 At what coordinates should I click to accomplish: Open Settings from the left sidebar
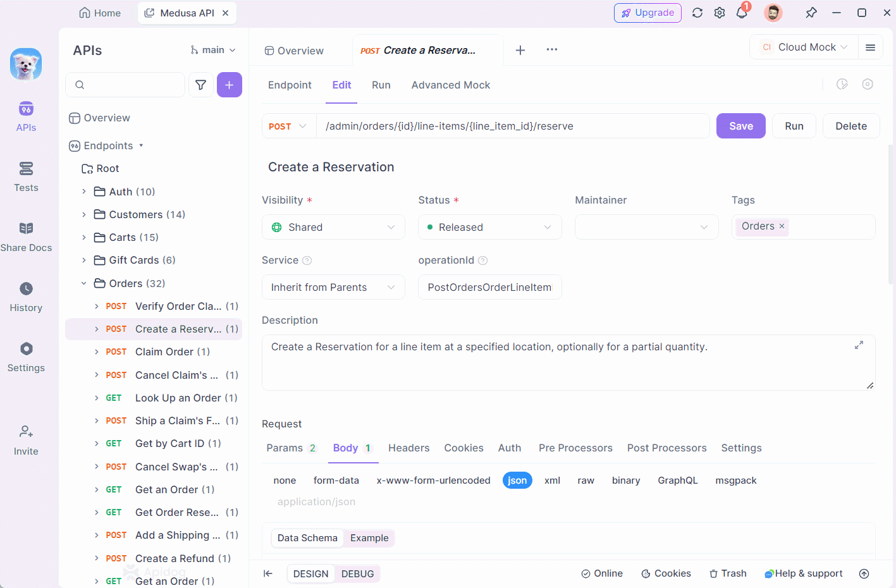pos(26,357)
